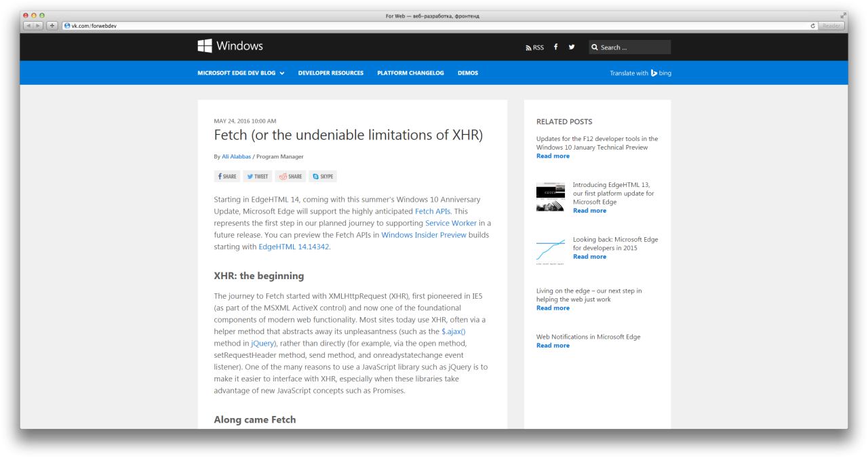The image size is (868, 458).
Task: Open Platform Changelog menu item
Action: (x=411, y=73)
